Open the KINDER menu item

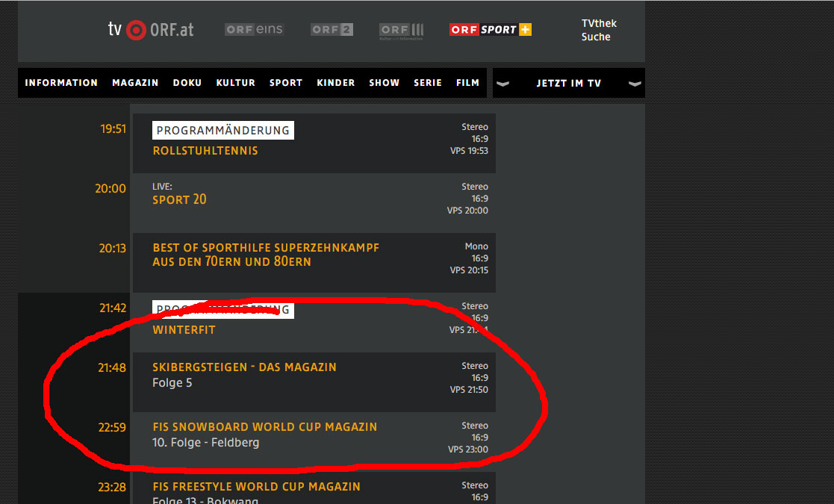tap(336, 83)
